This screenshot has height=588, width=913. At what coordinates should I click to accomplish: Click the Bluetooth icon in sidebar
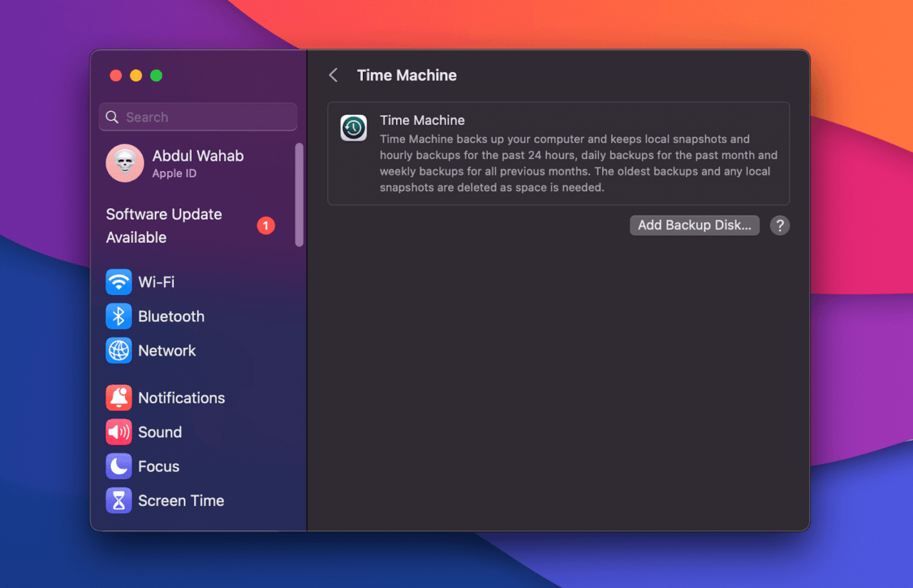pyautogui.click(x=119, y=316)
